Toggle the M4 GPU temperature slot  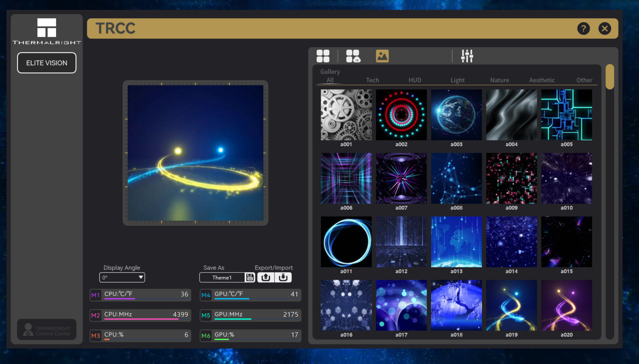click(206, 295)
